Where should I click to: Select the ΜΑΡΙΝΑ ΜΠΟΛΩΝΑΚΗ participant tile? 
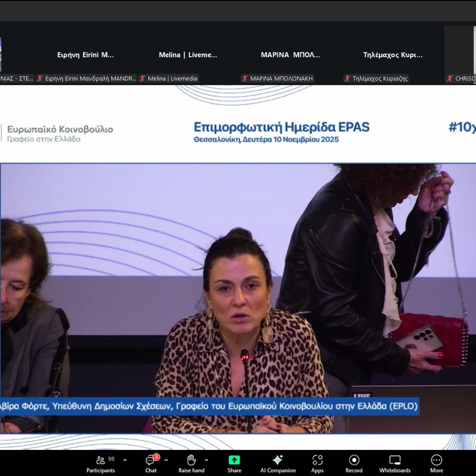point(290,55)
